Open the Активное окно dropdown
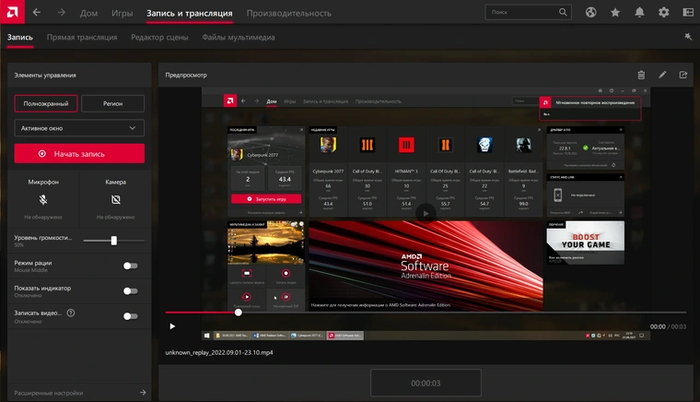 79,128
